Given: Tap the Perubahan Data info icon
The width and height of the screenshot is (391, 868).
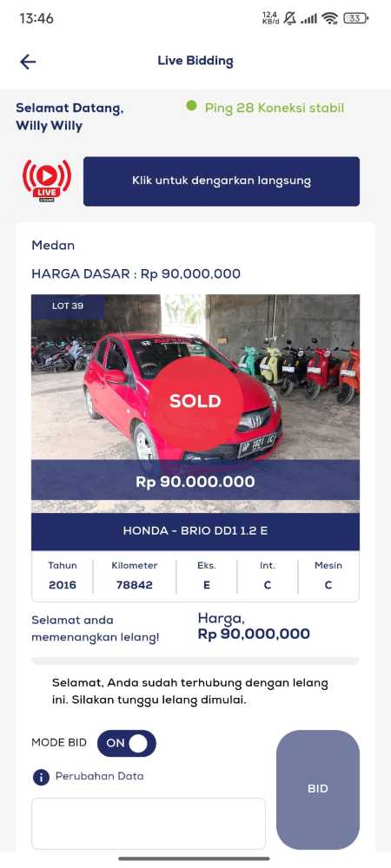Looking at the screenshot, I should click(41, 777).
